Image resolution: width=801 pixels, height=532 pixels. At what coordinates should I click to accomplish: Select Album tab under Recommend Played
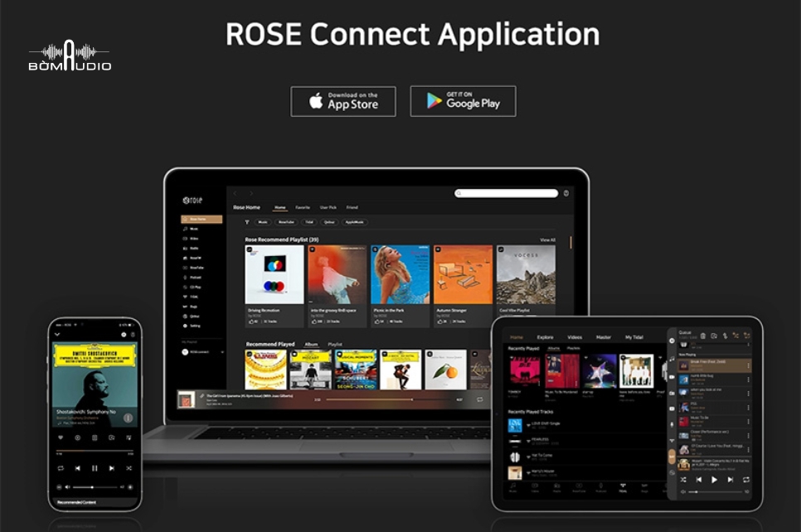311,344
